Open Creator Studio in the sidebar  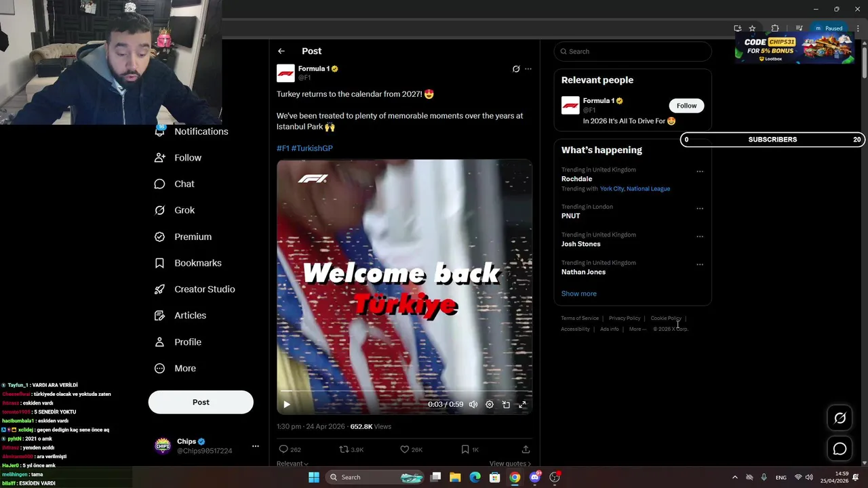[195, 289]
